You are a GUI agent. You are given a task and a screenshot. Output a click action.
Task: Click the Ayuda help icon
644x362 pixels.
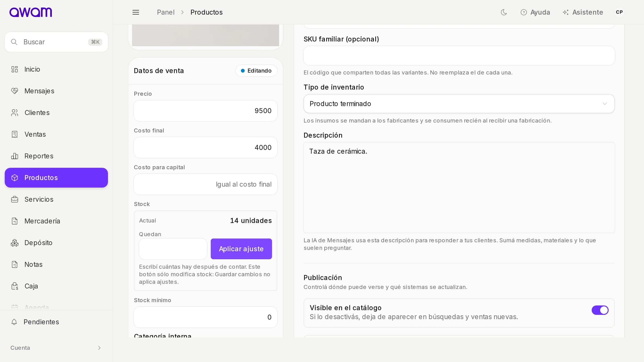524,12
